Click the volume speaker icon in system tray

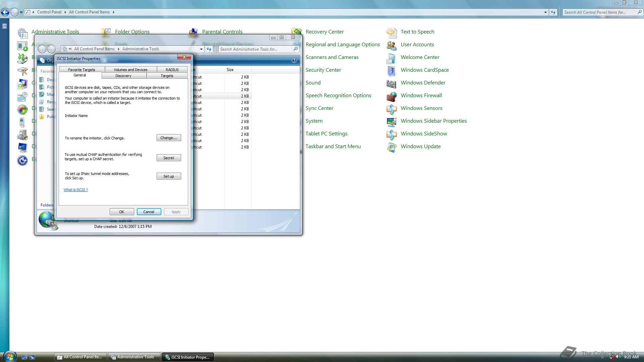click(x=618, y=357)
